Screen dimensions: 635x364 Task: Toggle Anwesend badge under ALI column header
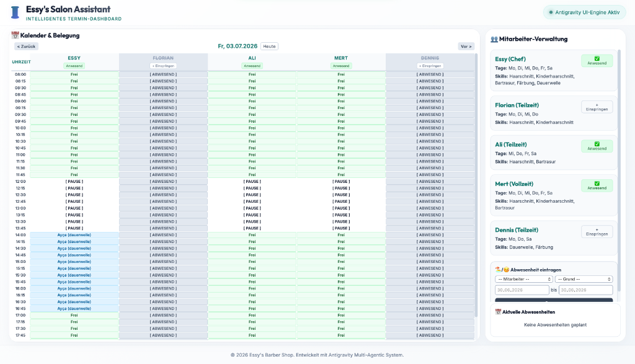point(252,66)
